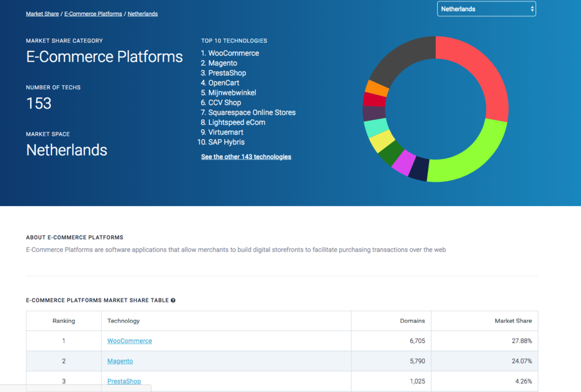Click the yellow donut chart slice

pos(382,141)
